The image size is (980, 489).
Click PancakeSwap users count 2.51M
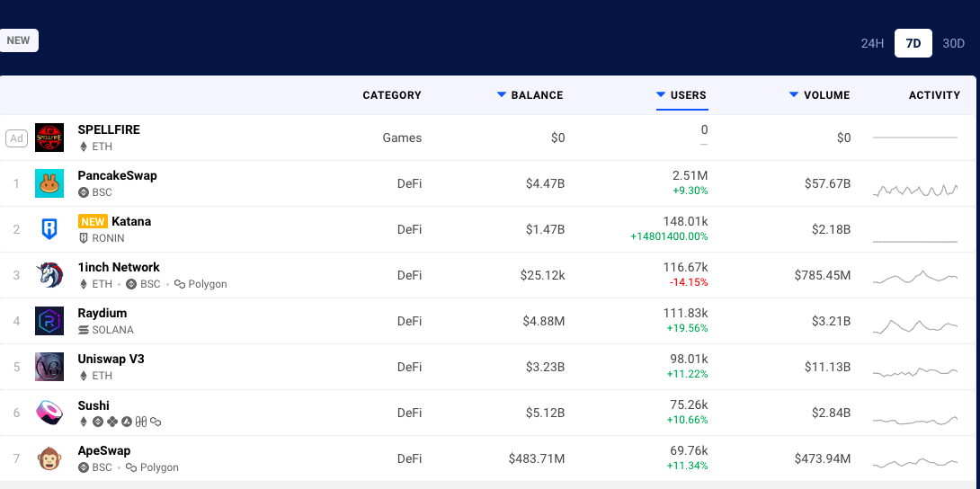pos(690,175)
